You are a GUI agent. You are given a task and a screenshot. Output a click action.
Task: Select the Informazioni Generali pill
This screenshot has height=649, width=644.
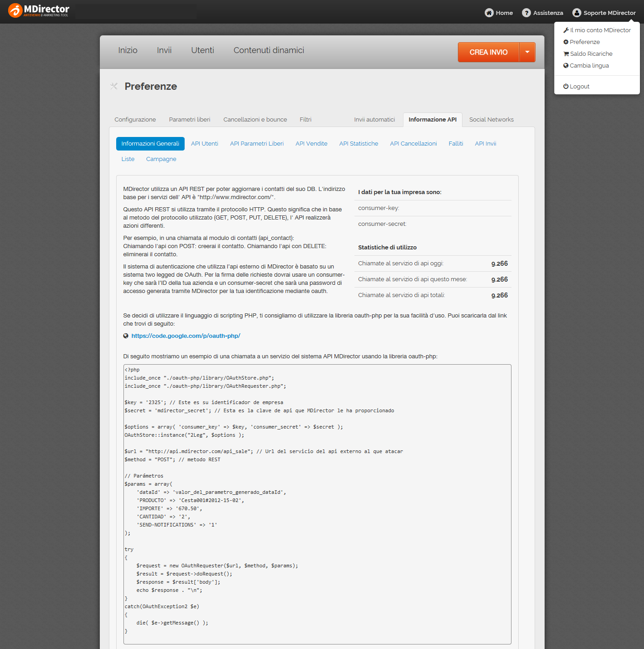(x=150, y=144)
